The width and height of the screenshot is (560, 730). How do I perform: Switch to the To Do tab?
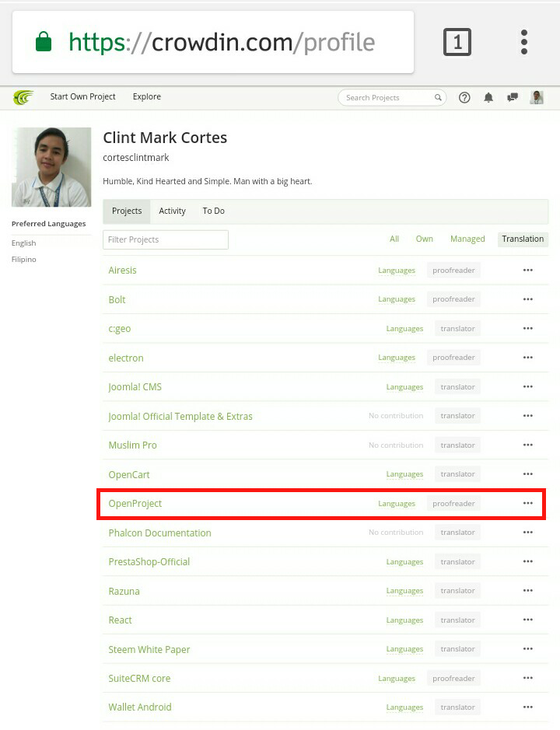[213, 211]
